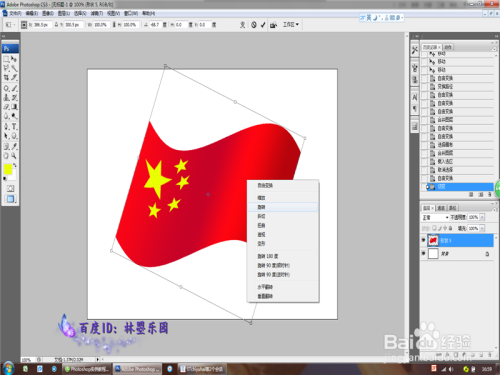
Task: Select the Eyedropper tool
Action: [14, 147]
